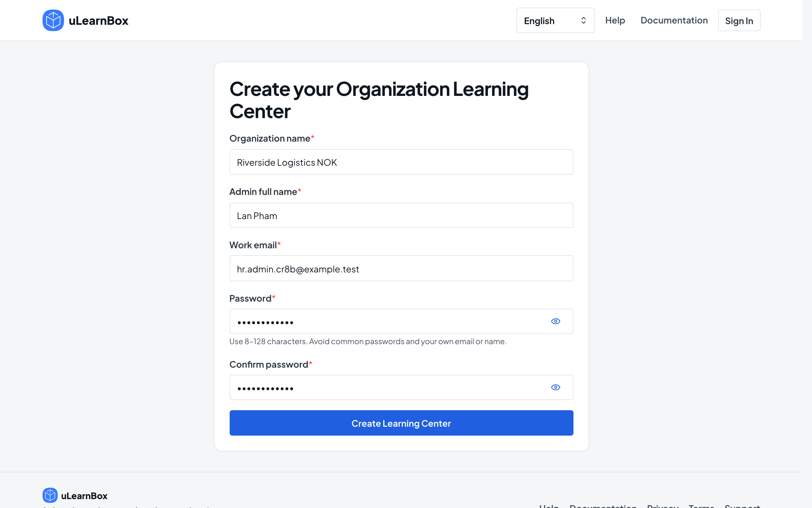Open Documentation in the top navigation
The height and width of the screenshot is (508, 812).
[x=674, y=21]
